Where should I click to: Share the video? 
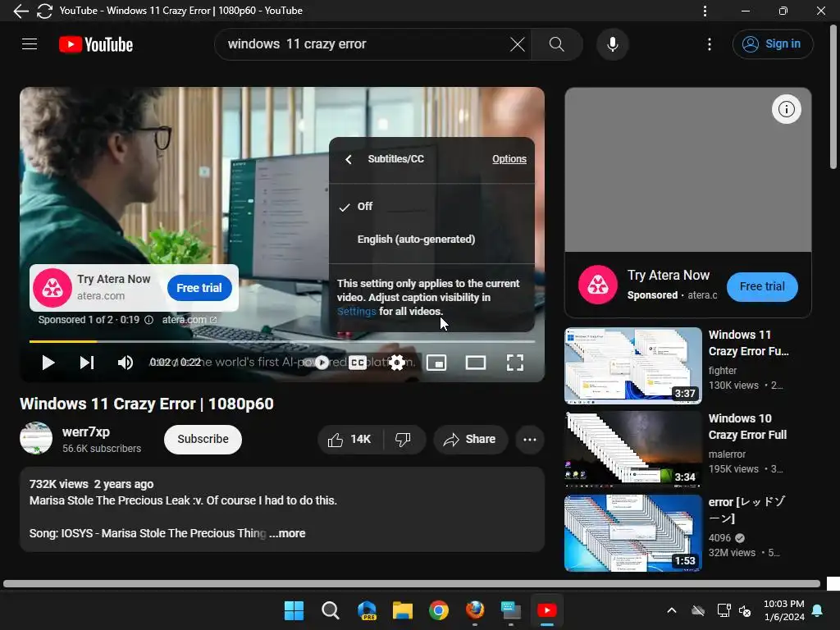(x=470, y=440)
